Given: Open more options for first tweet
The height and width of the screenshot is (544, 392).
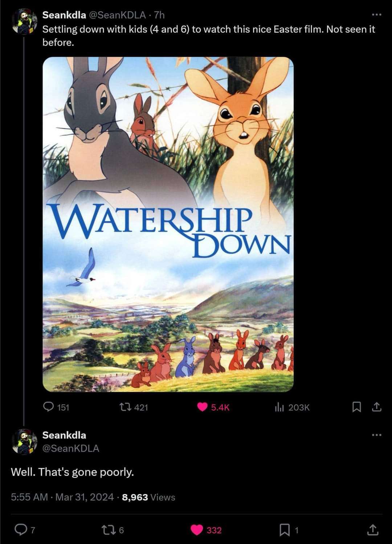Looking at the screenshot, I should point(377,15).
